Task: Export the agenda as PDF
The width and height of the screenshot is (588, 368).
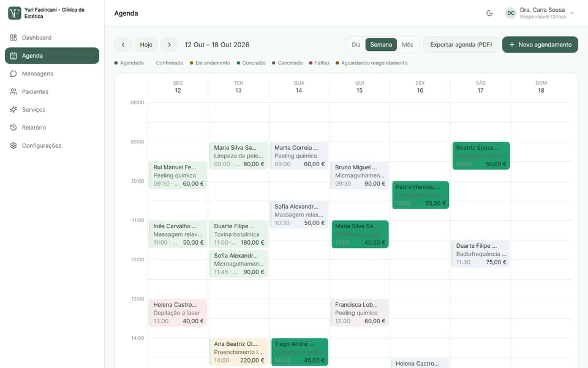Action: coord(461,45)
